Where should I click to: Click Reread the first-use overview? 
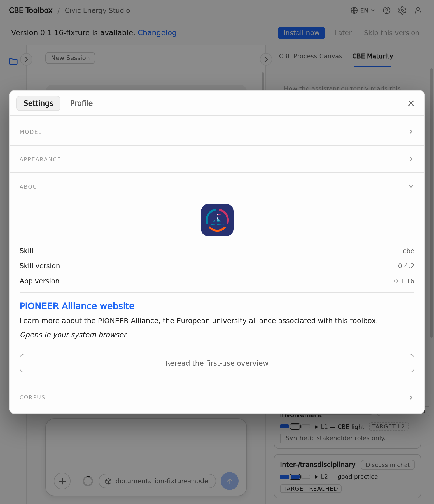[x=217, y=363]
